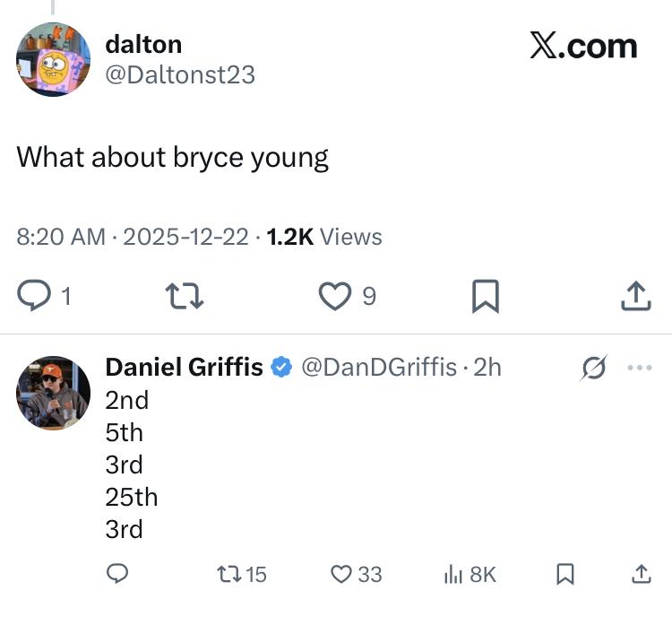The image size is (672, 625).
Task: Share dalton's tweet
Action: tap(634, 296)
